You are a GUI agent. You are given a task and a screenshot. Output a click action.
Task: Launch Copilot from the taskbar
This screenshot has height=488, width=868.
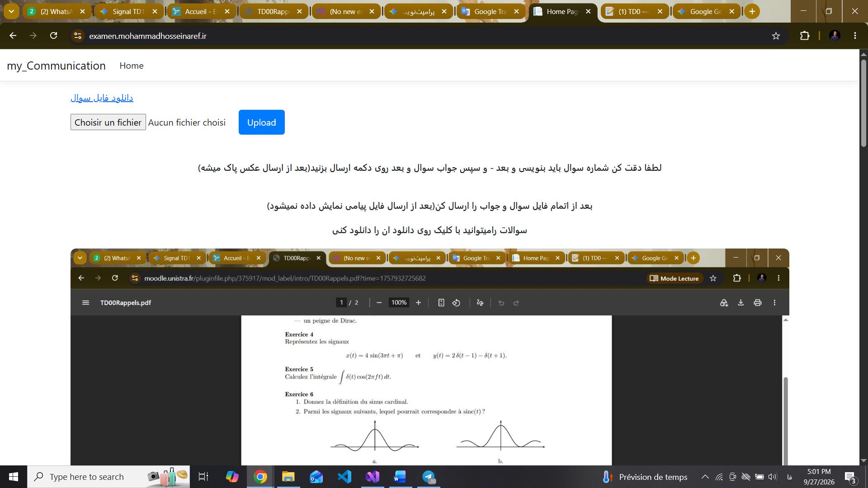232,477
